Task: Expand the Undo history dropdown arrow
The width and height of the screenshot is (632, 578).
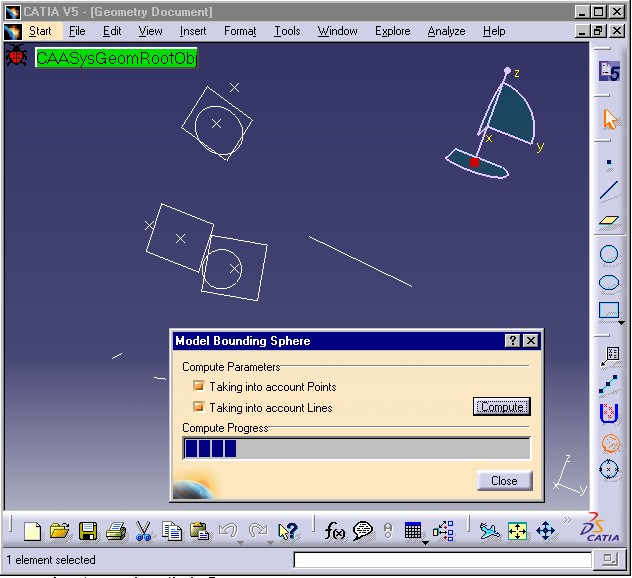Action: pyautogui.click(x=241, y=543)
